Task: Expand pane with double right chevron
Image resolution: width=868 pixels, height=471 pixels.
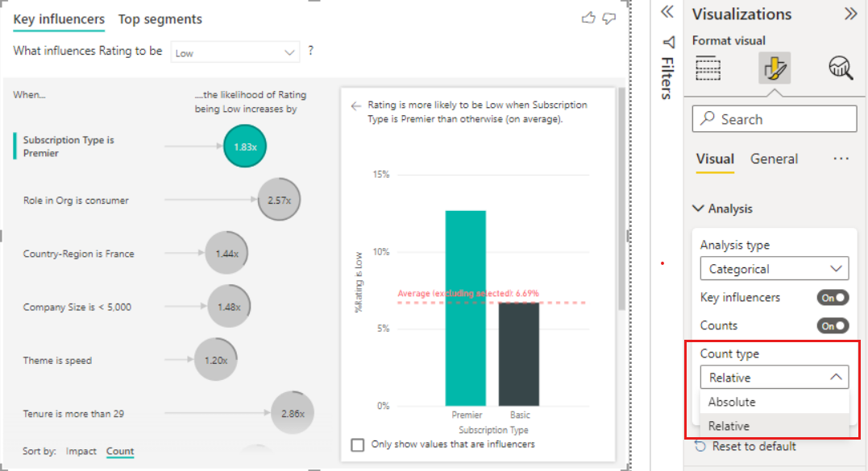Action: [850, 14]
